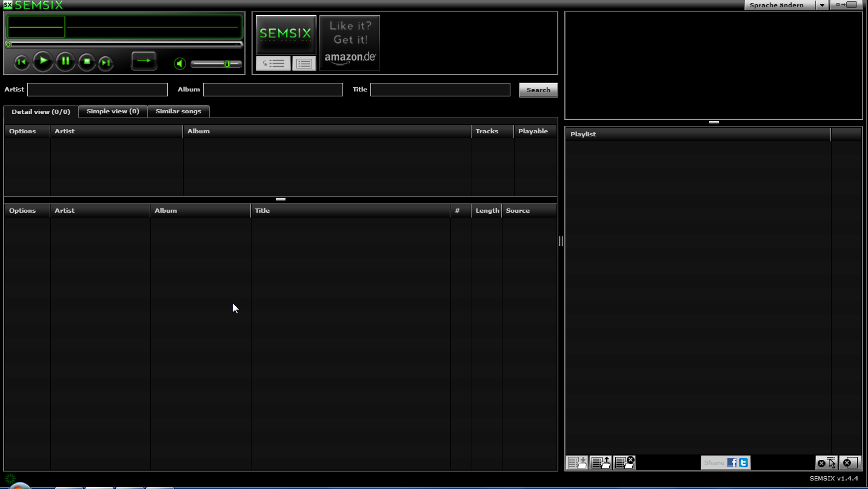This screenshot has width=868, height=489.
Task: Open the Similar songs tab
Action: tap(178, 111)
